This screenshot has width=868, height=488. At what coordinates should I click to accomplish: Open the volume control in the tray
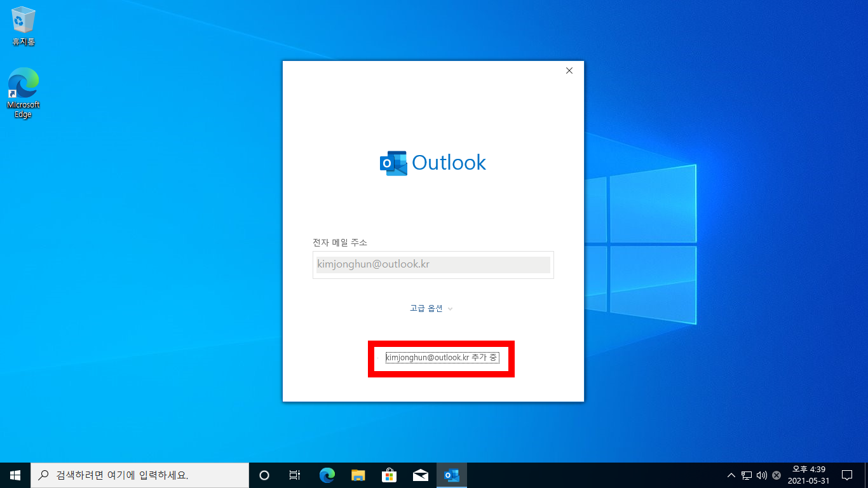[762, 475]
